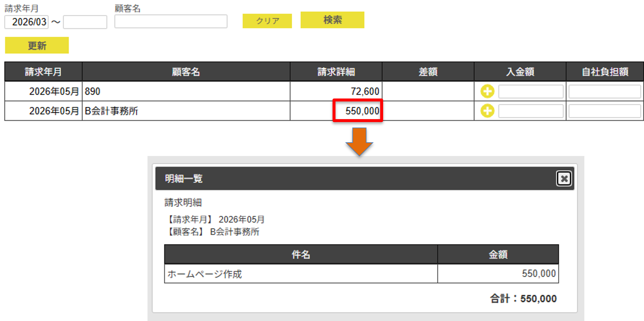
Task: Click the 差額 column header
Action: [428, 72]
